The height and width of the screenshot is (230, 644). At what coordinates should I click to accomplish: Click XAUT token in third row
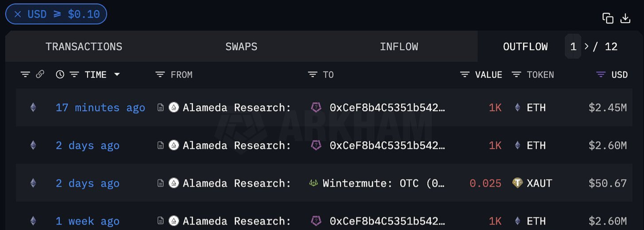539,183
